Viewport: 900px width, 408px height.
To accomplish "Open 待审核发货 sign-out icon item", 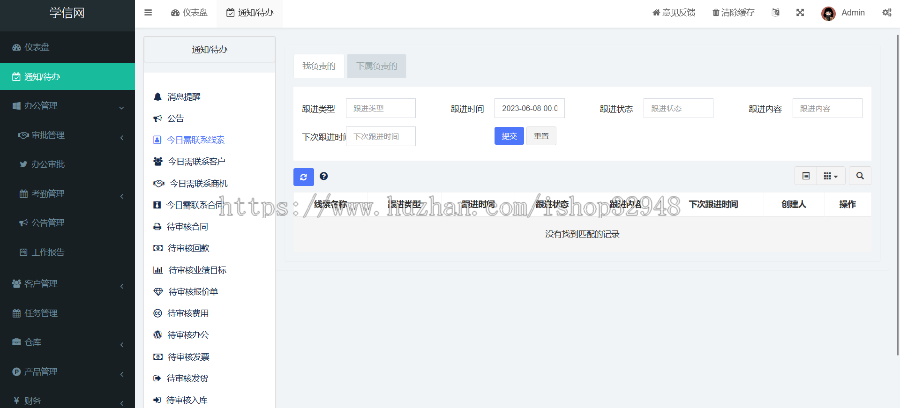I will pos(180,379).
